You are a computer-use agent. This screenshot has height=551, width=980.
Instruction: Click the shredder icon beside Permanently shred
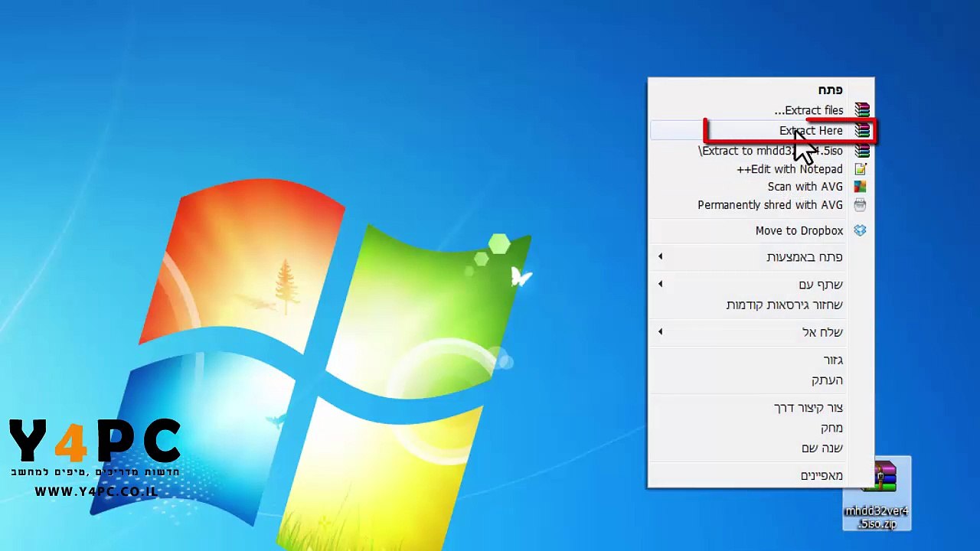(861, 205)
